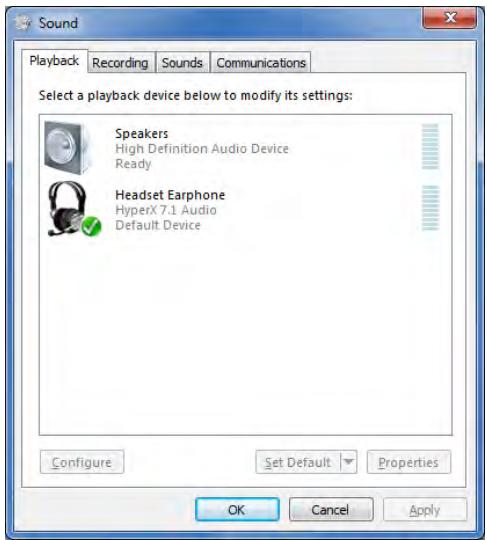Click the Sound window title icon
This screenshot has height=540, width=487.
click(x=23, y=23)
